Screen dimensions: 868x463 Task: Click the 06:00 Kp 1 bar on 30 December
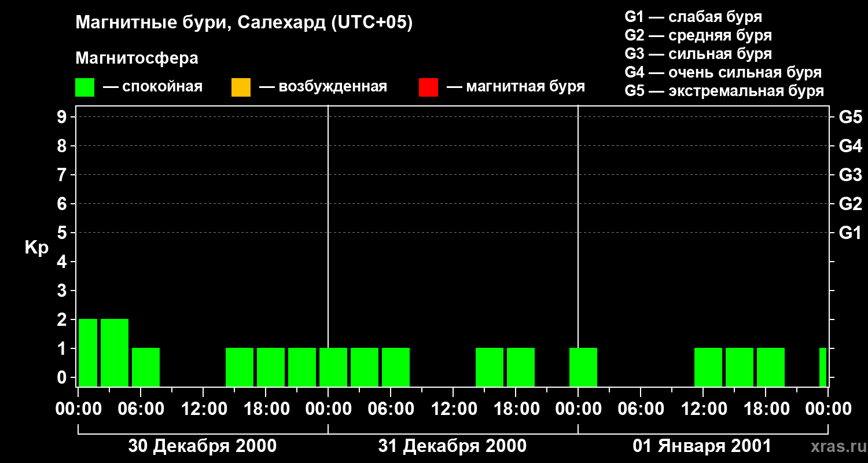point(146,367)
